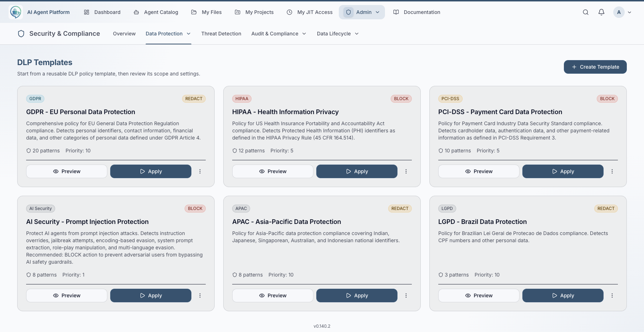The height and width of the screenshot is (332, 644).
Task: Apply the GDPR template
Action: click(151, 171)
